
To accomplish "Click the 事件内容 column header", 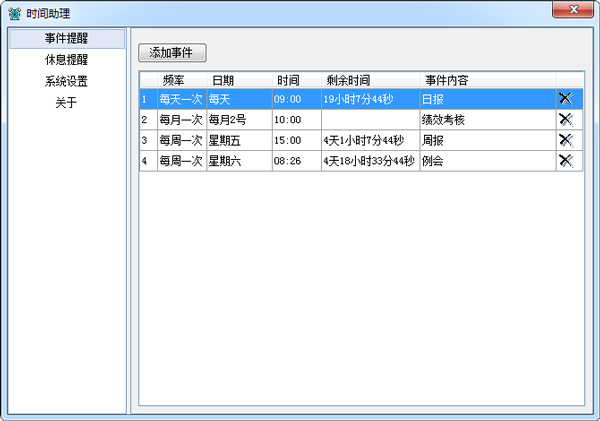I will tap(447, 80).
